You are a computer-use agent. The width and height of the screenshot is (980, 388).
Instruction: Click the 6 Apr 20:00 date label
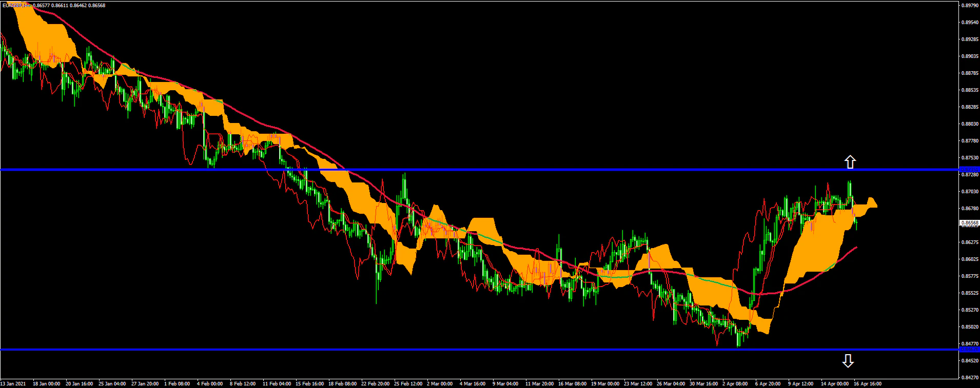pos(768,384)
